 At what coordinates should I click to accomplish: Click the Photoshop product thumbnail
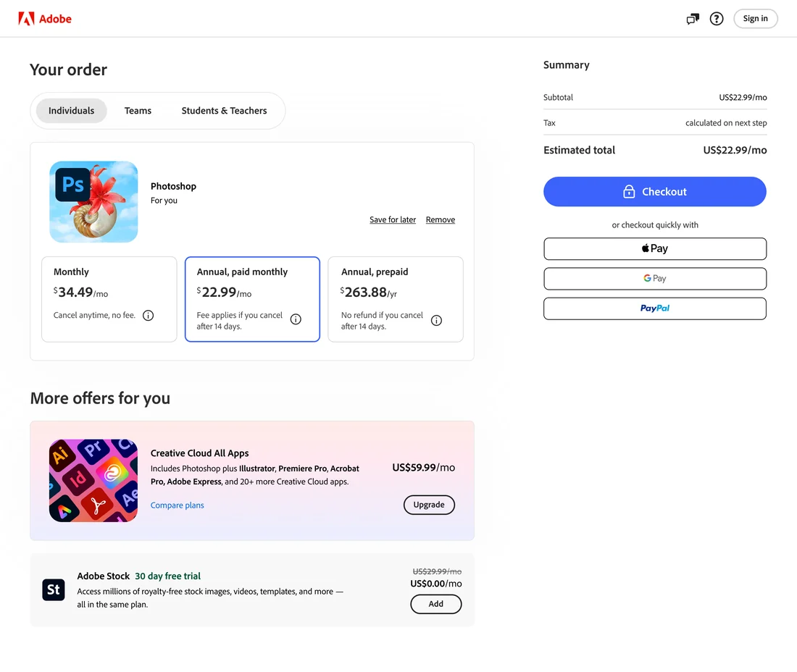[x=93, y=201]
